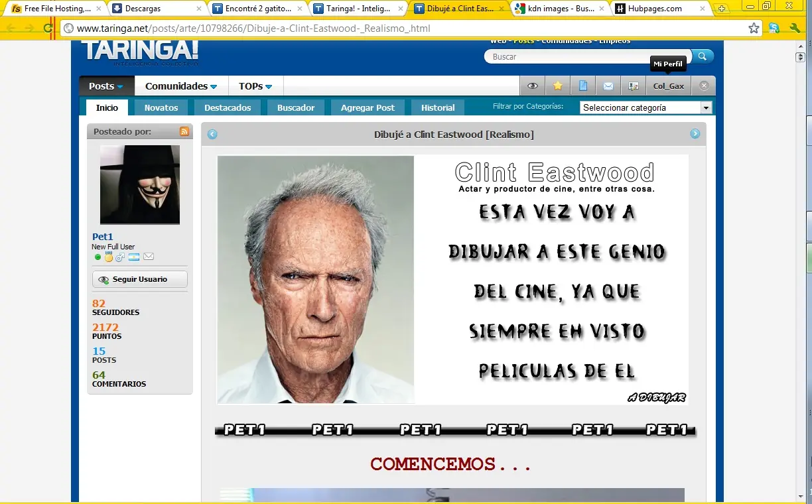This screenshot has width=812, height=504.
Task: Click the Seguir Usuario button
Action: pos(140,279)
